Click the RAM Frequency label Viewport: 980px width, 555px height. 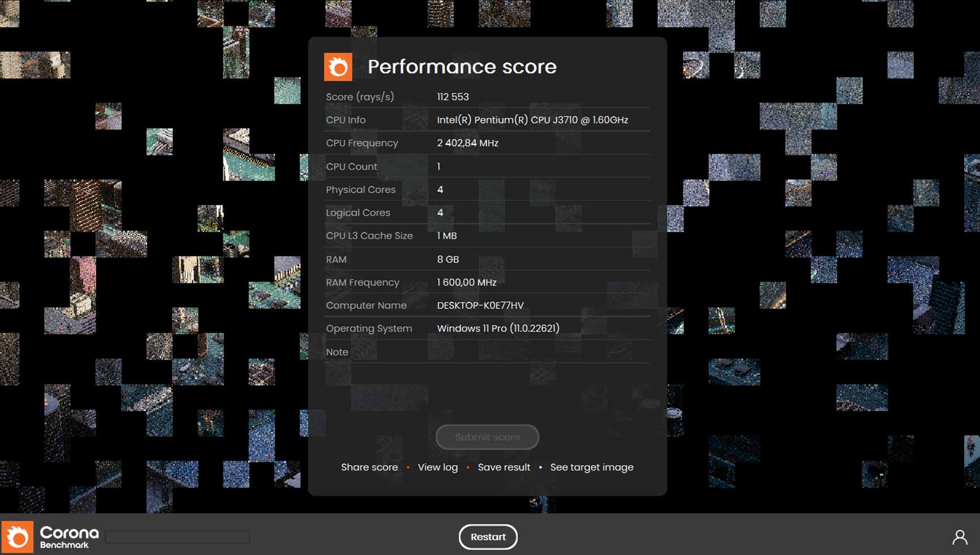[x=363, y=282]
